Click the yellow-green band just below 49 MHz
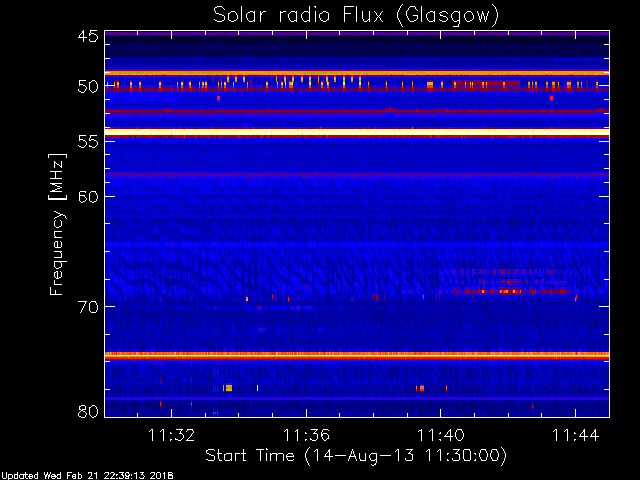 pyautogui.click(x=357, y=73)
